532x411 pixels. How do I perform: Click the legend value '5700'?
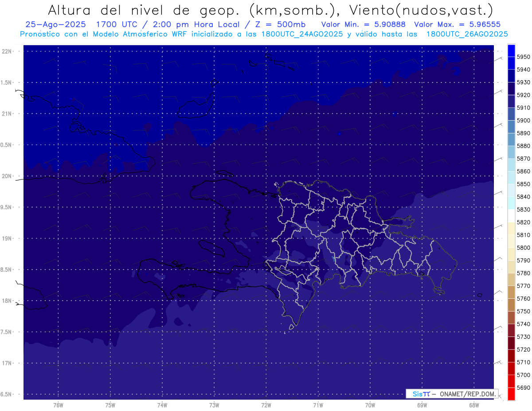tap(523, 375)
